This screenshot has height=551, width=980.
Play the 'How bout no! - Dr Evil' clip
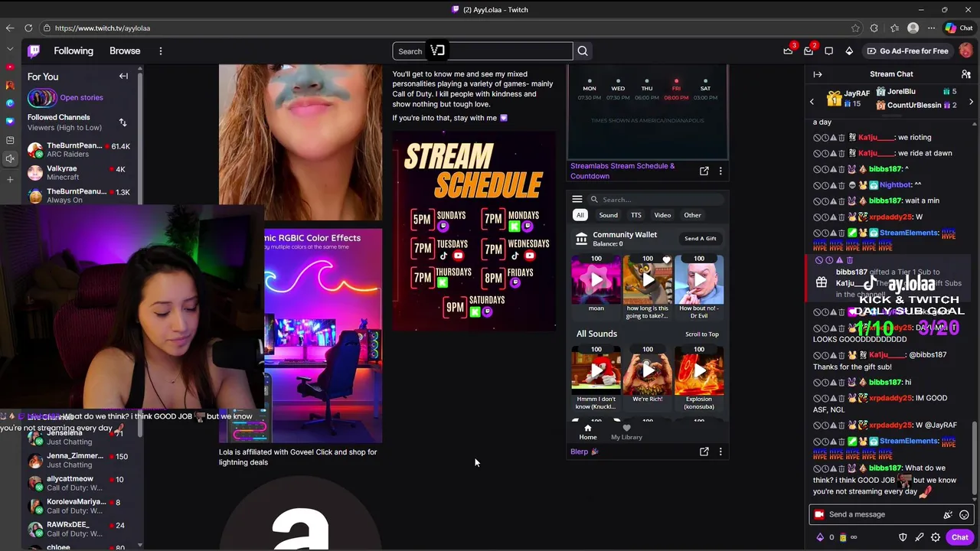pos(699,280)
